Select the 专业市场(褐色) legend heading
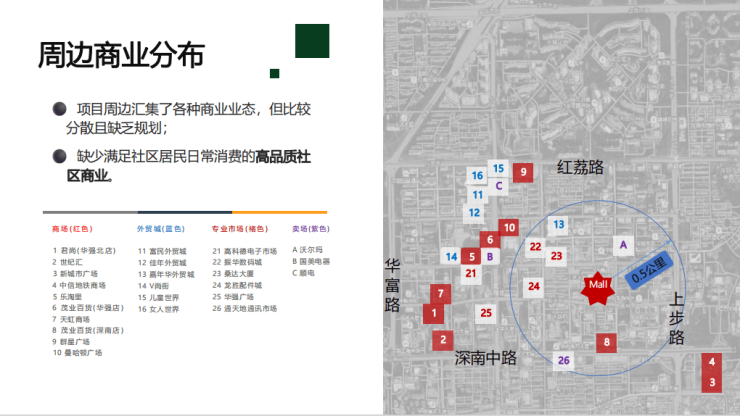 [x=239, y=229]
